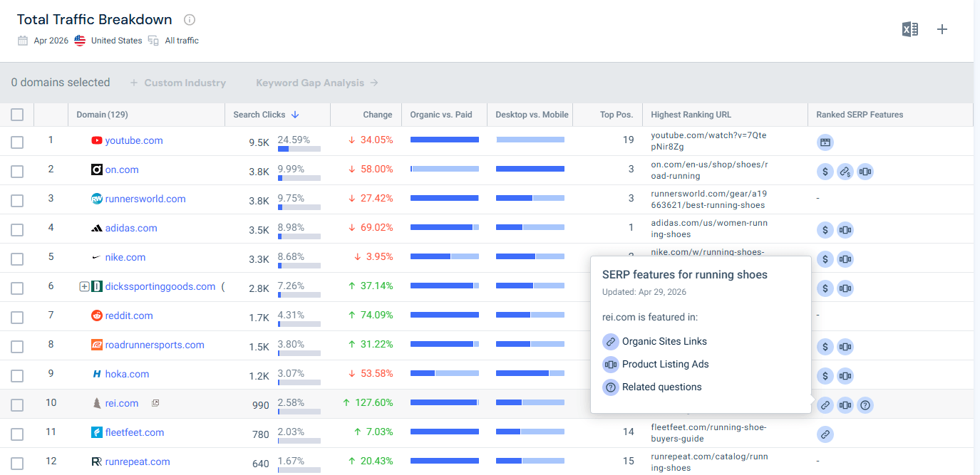Screen dimensions: 980x475
Task: Click the calendar icon next to Apr 2026
Action: click(x=23, y=41)
